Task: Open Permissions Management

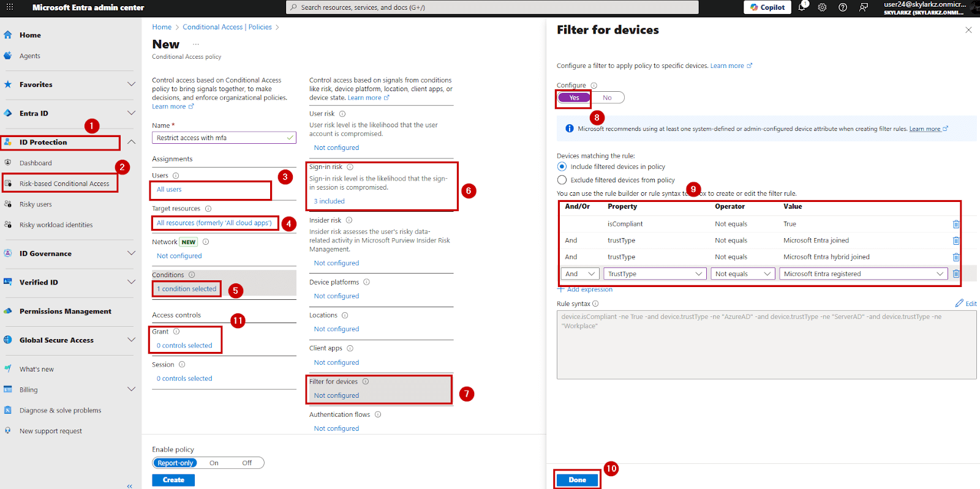Action: 66,311
